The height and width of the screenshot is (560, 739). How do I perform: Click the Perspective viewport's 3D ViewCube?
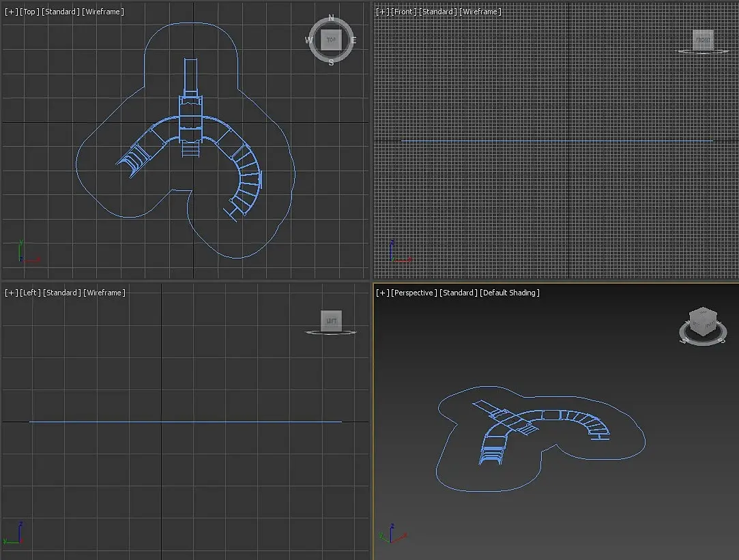pyautogui.click(x=703, y=321)
